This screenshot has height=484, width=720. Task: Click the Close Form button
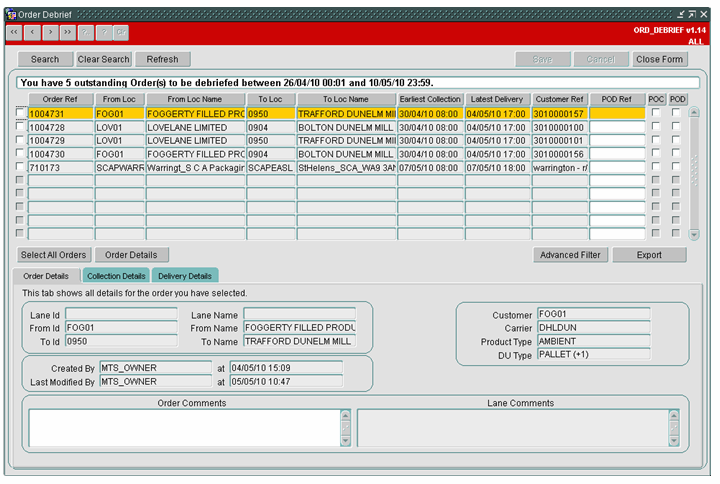[659, 59]
